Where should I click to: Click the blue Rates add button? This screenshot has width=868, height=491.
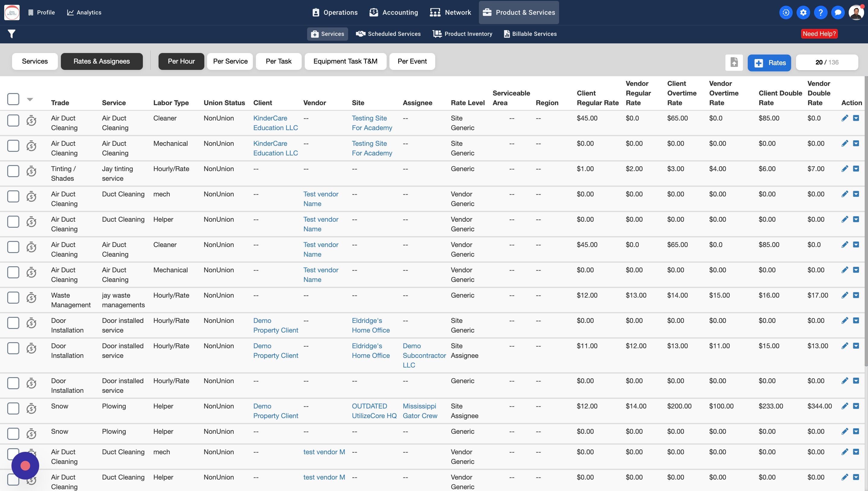pos(769,63)
